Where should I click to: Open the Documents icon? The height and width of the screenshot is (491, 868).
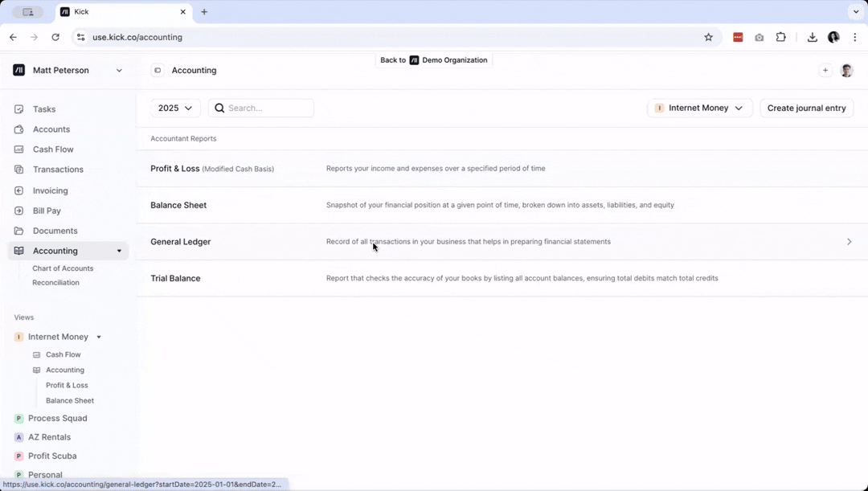18,230
